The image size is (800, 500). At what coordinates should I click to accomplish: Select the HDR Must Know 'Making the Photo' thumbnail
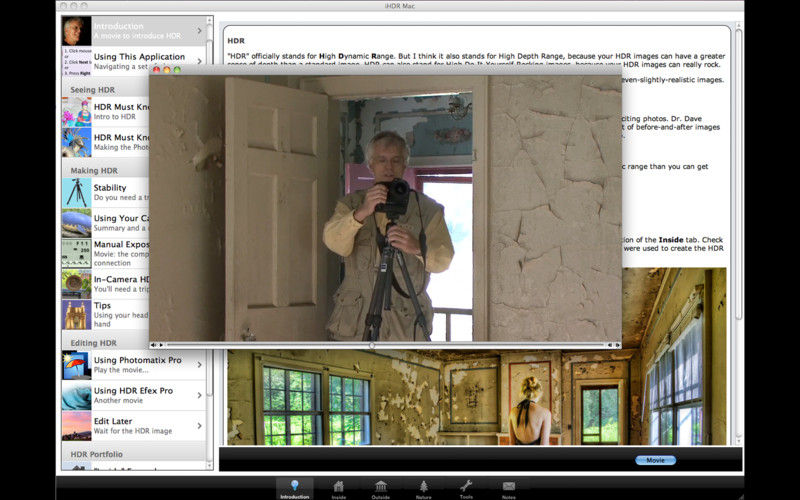tap(77, 142)
